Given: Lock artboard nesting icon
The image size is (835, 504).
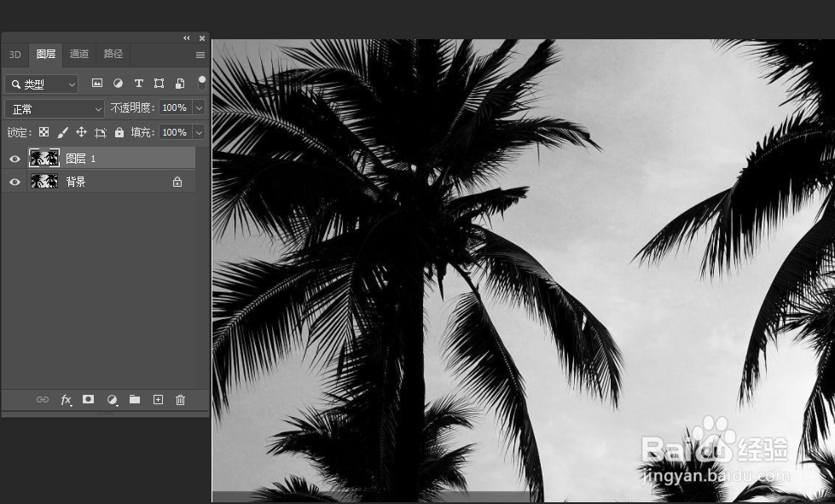Looking at the screenshot, I should [x=100, y=132].
